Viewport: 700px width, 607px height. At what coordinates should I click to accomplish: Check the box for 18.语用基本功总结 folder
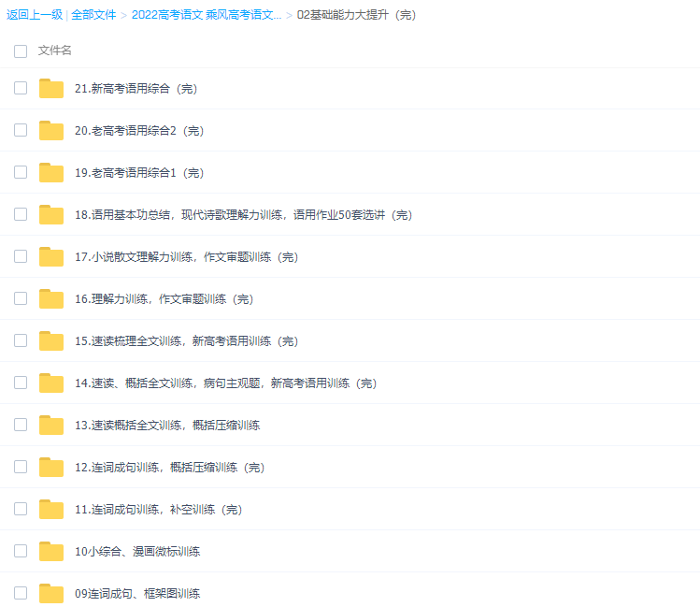click(x=21, y=214)
